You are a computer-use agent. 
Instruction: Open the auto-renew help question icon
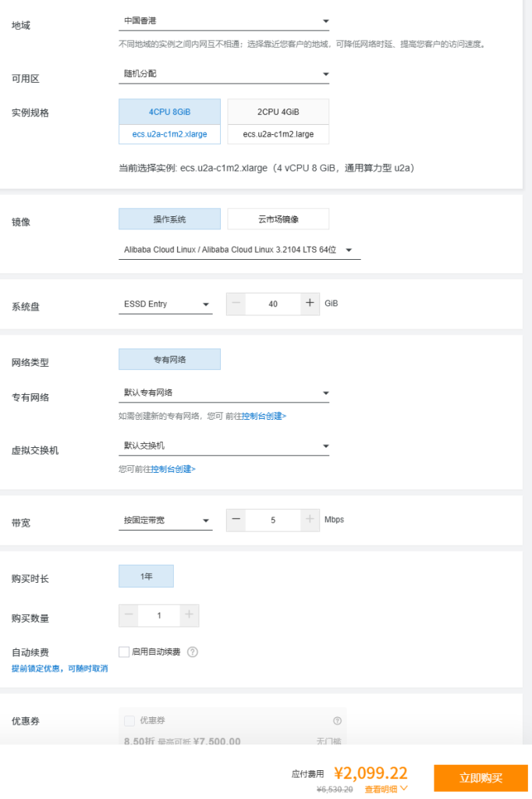tap(193, 652)
